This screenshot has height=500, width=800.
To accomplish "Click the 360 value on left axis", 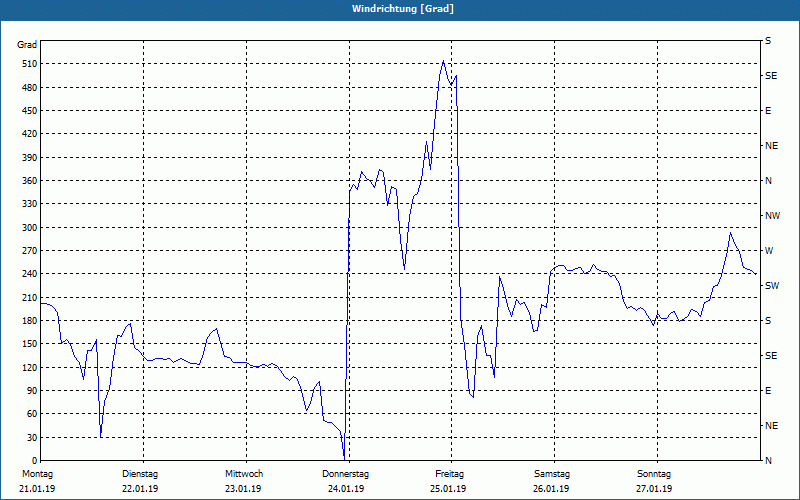I will tap(29, 181).
